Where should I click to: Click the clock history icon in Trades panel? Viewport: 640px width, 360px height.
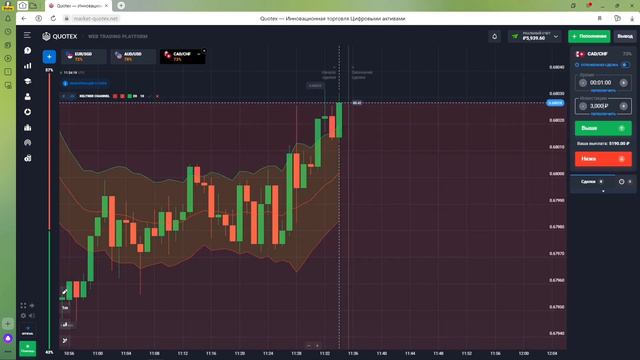[621, 182]
